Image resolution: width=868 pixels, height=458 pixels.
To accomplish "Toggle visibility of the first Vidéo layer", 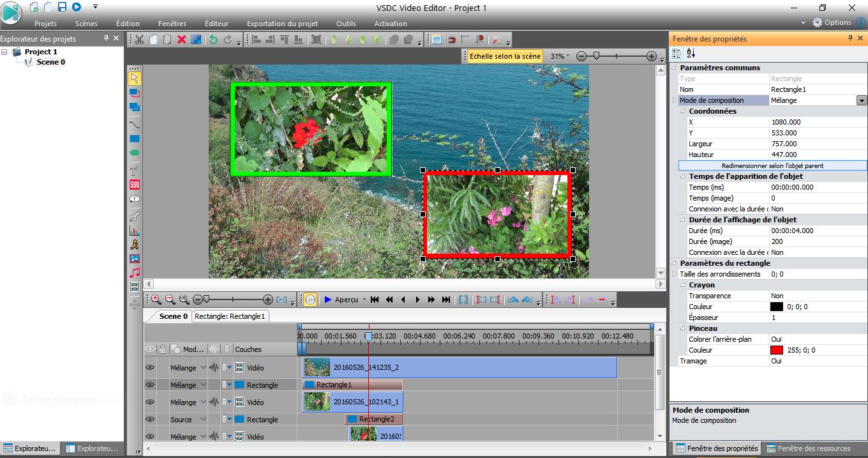I will point(150,368).
